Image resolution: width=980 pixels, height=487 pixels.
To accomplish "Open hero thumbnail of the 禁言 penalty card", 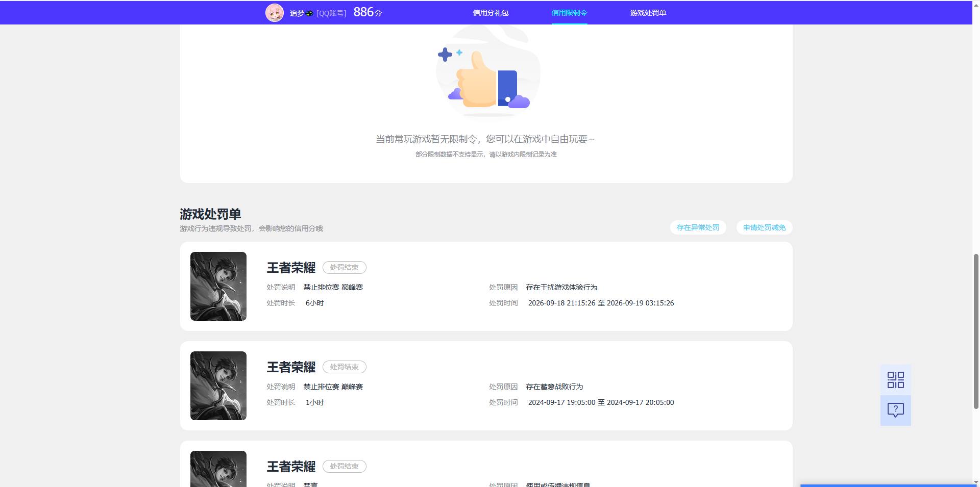I will [x=218, y=469].
